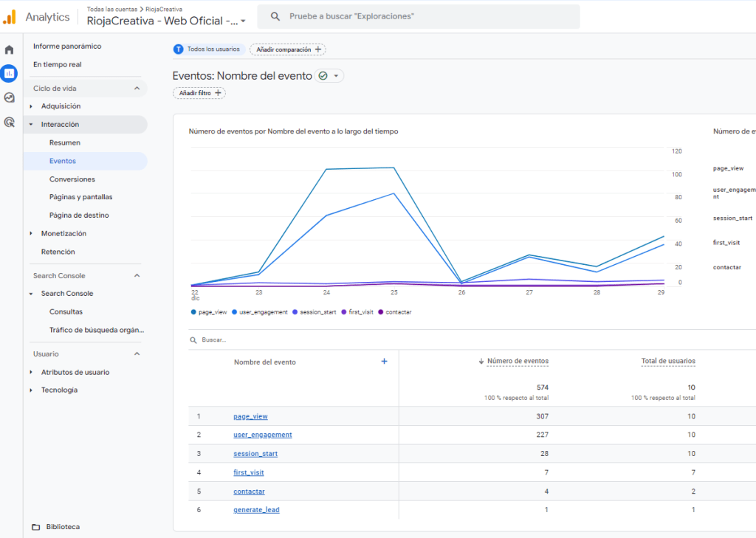
Task: Toggle first_visit series in chart legend
Action: (357, 312)
